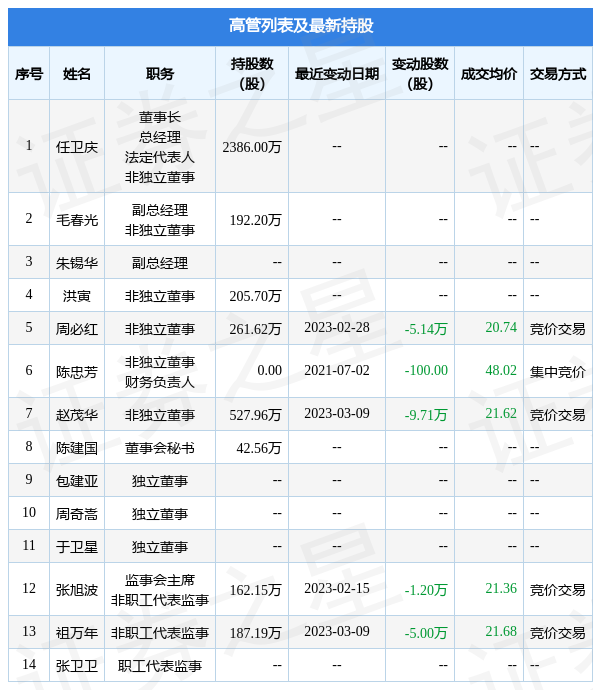Image resolution: width=593 pixels, height=690 pixels.
Task: Select the 成交均价 column header
Action: pos(489,74)
